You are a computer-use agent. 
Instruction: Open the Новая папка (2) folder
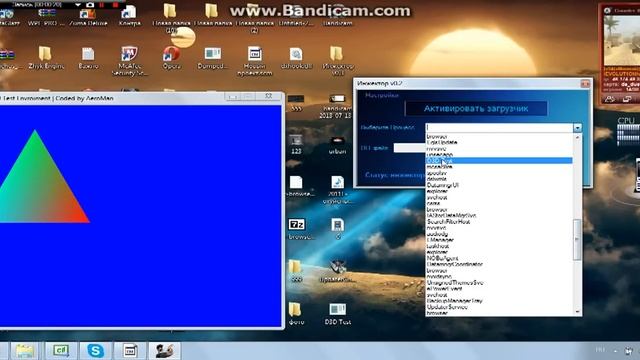pos(254,18)
